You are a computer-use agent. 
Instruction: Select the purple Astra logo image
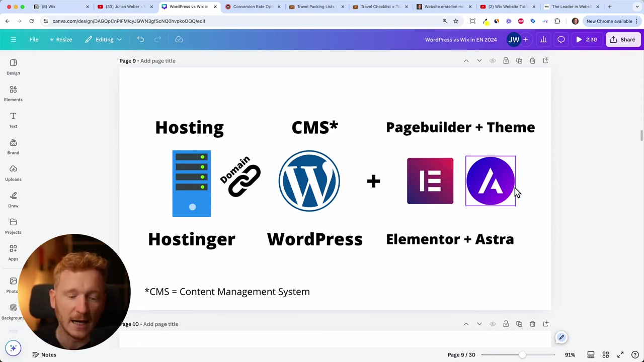(x=491, y=181)
